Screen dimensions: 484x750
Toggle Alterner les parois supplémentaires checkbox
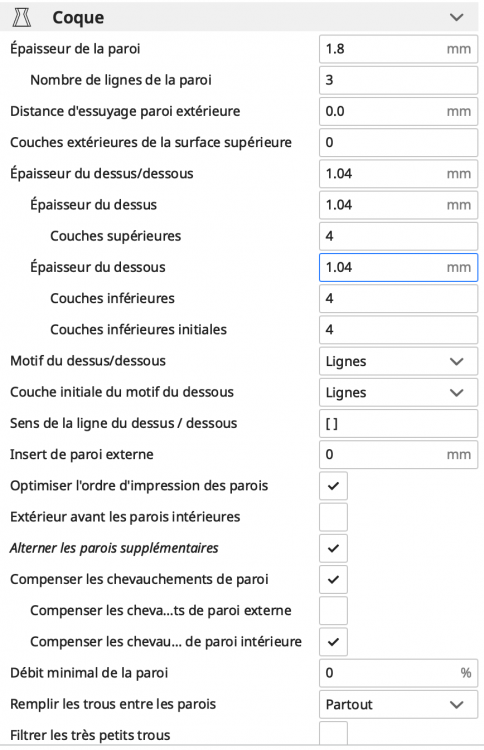pyautogui.click(x=333, y=548)
